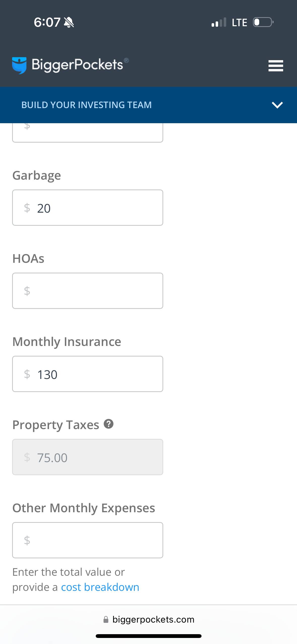Focus the Garbage amount field showing 20
The width and height of the screenshot is (297, 644).
[88, 208]
